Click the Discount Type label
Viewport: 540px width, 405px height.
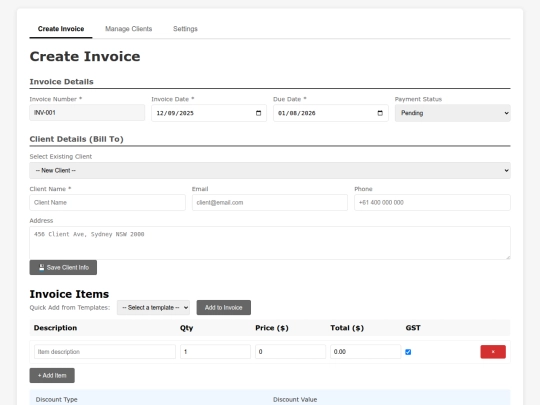coord(56,399)
